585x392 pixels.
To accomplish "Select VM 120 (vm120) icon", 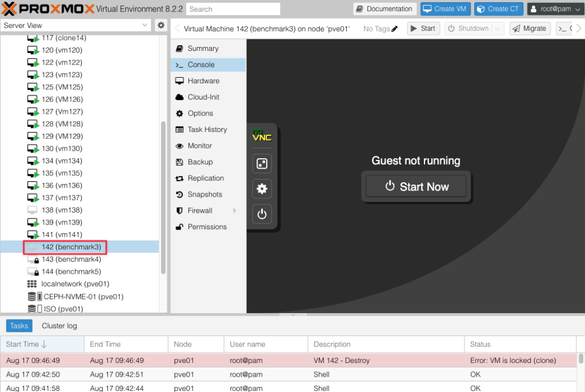I will 33,50.
